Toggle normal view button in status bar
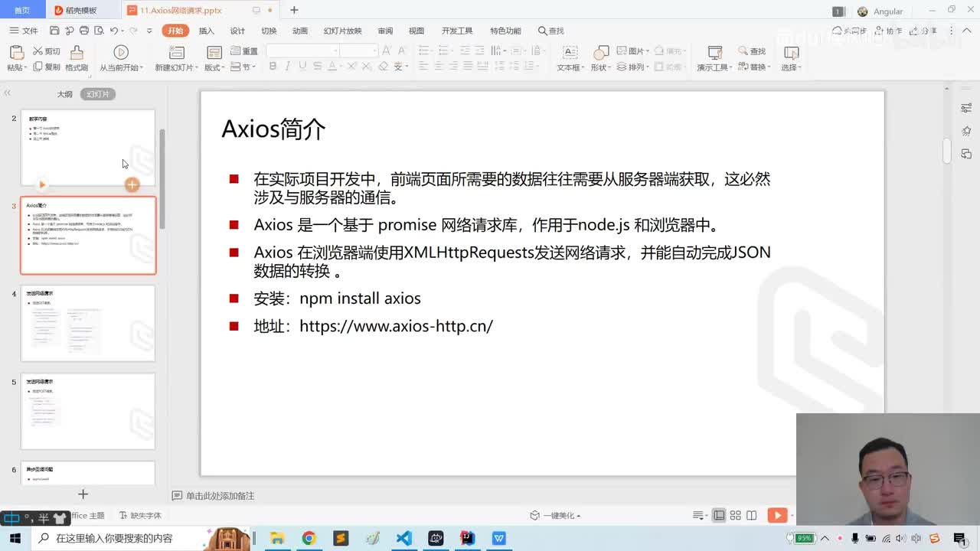Image resolution: width=980 pixels, height=551 pixels. [x=719, y=515]
